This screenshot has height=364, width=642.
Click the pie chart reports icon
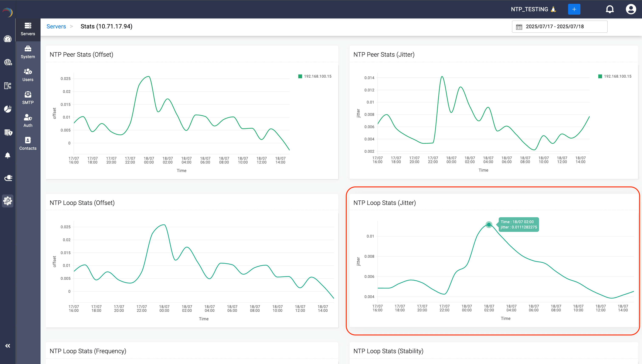[7, 109]
